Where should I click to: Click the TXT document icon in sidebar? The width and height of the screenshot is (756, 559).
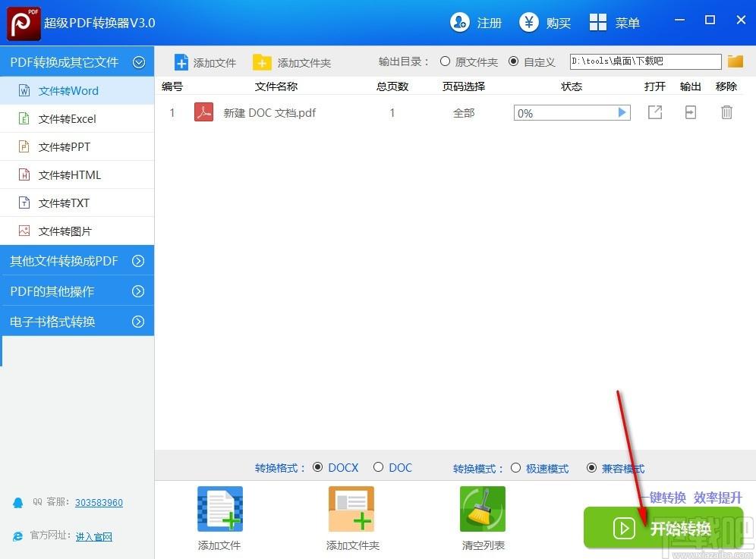[x=24, y=203]
